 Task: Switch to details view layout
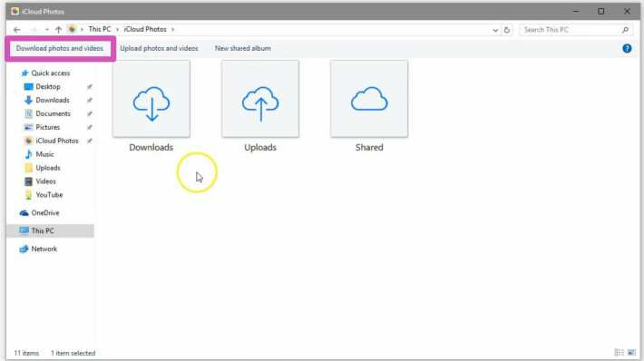coord(619,352)
